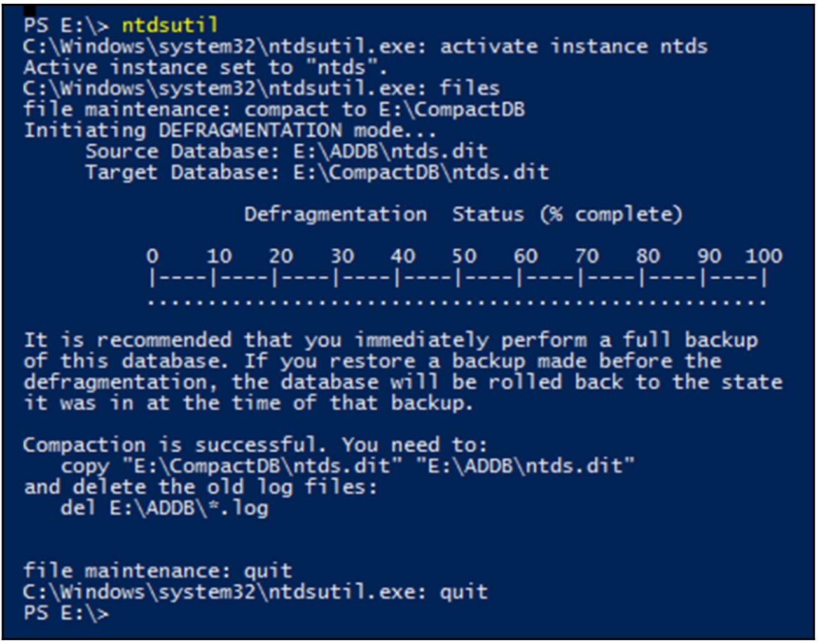Image resolution: width=818 pixels, height=644 pixels.
Task: Click the 50 mark on the progress scale
Action: 464,256
